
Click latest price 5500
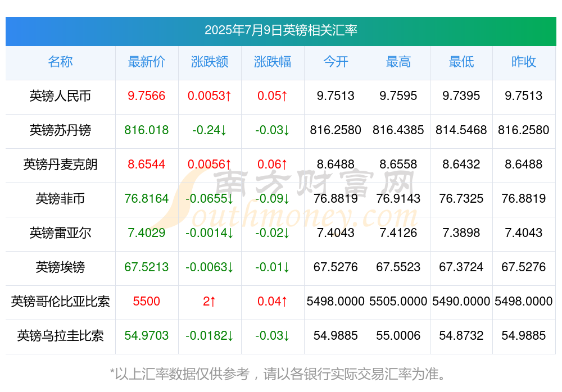147,302
